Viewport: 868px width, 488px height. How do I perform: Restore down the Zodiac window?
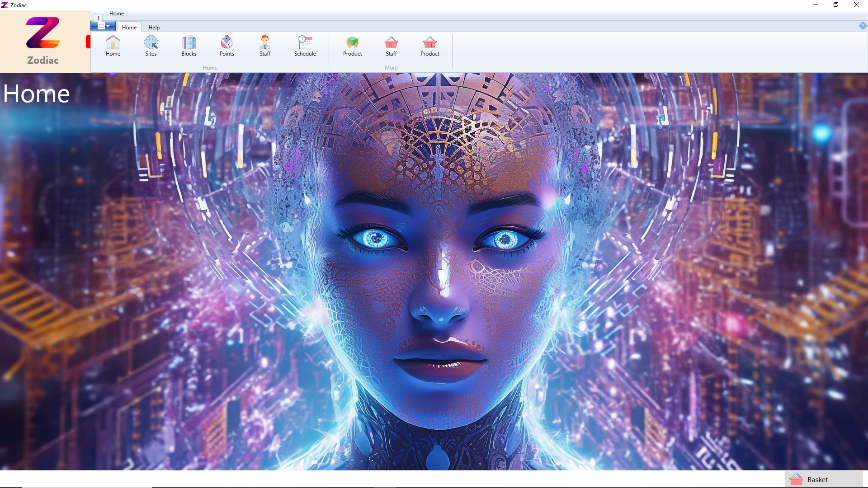[x=836, y=5]
